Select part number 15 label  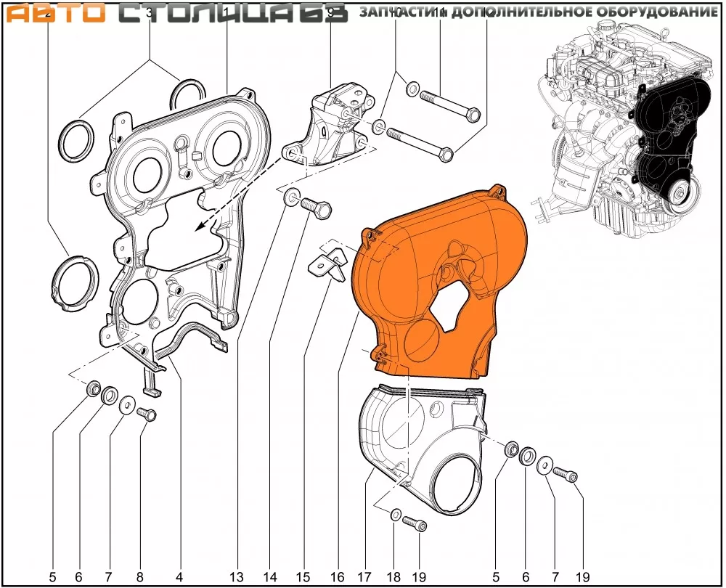click(x=303, y=577)
